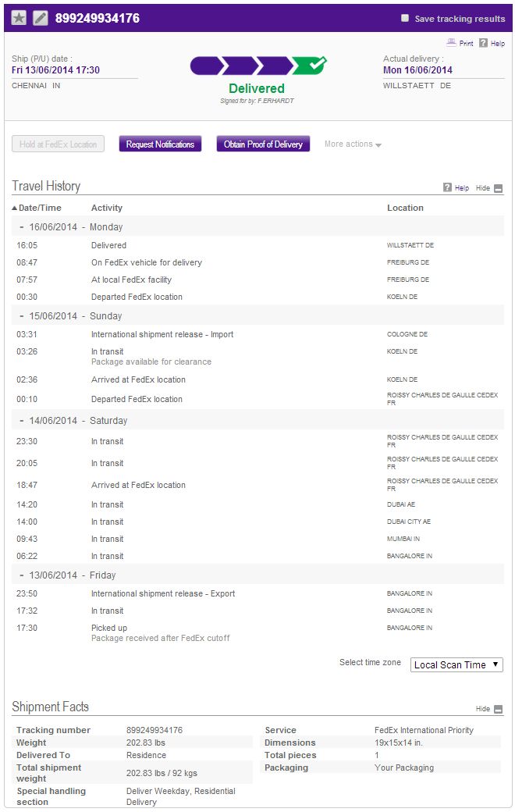This screenshot has height=812, width=515.
Task: Collapse the 14/06/2014 Saturday group
Action: coord(22,420)
